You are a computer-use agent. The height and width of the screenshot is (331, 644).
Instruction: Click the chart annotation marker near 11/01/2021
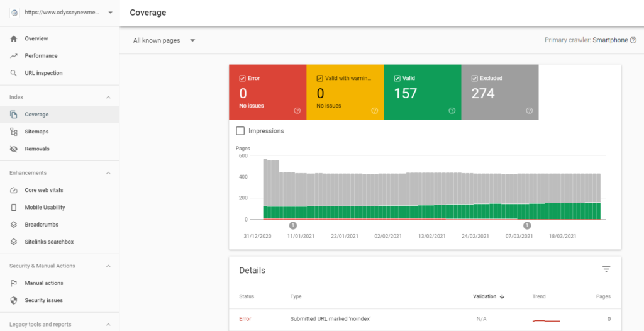293,225
